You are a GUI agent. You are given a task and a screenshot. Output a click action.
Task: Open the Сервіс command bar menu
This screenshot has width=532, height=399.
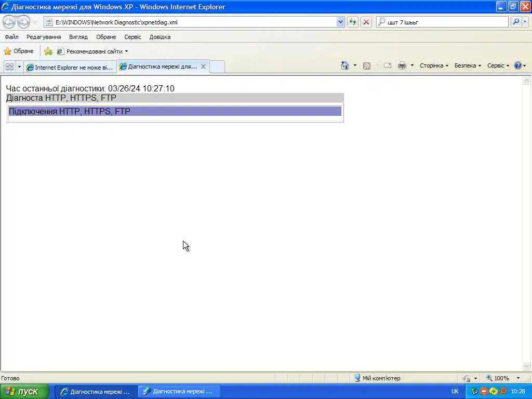(498, 65)
